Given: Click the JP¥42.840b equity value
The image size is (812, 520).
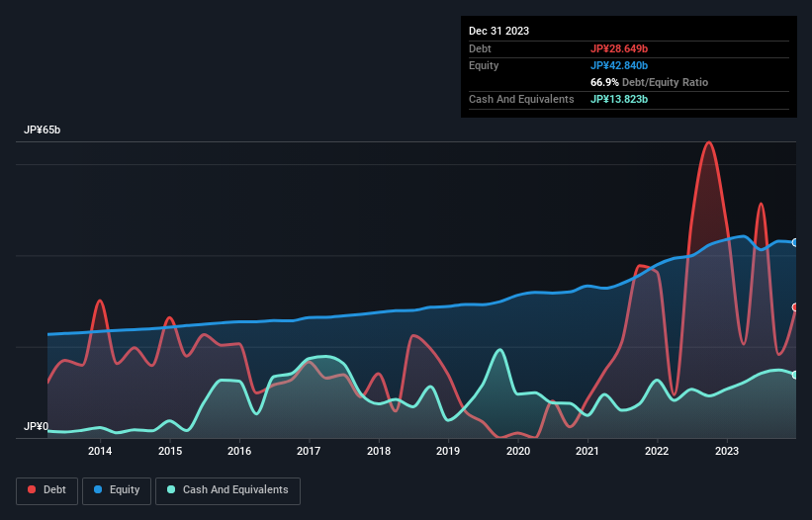Looking at the screenshot, I should click(x=619, y=65).
